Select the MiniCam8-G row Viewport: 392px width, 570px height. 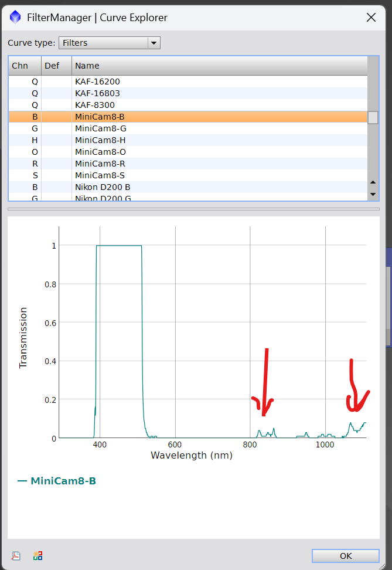(x=188, y=128)
